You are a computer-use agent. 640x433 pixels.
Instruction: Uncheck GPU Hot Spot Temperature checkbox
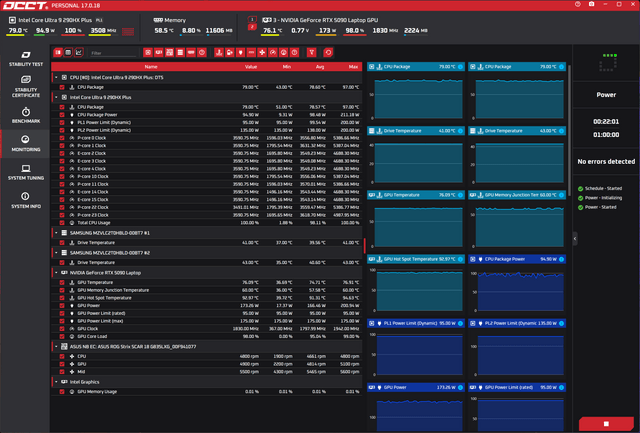tap(62, 298)
